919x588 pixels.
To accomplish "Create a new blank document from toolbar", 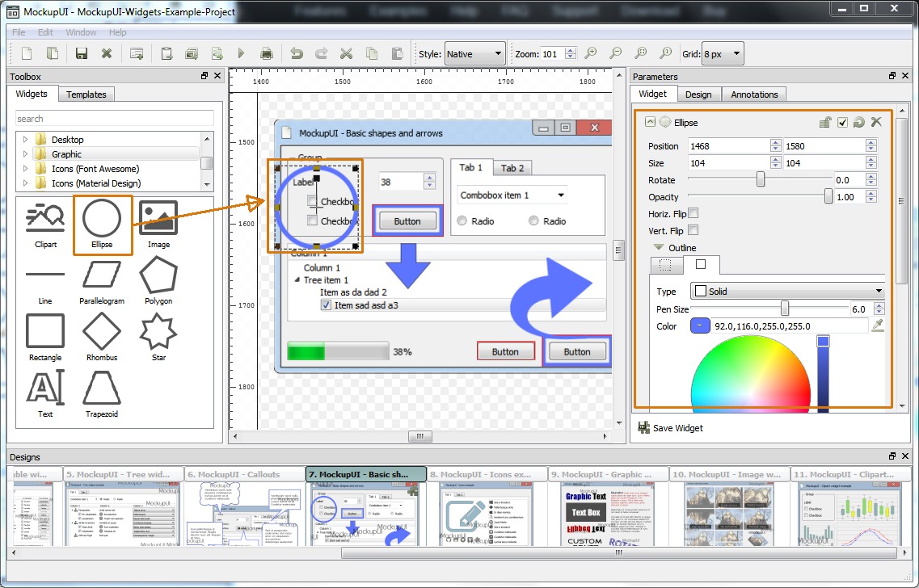I will point(27,54).
